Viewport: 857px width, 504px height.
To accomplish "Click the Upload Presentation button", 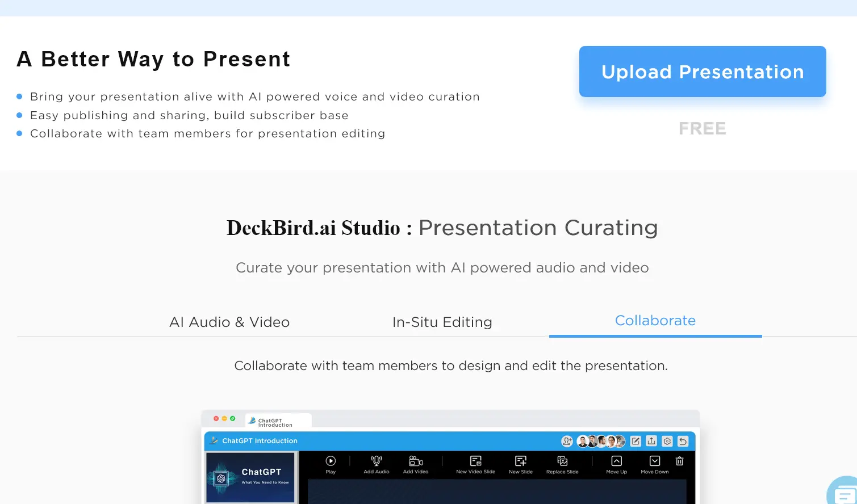I will [x=702, y=72].
